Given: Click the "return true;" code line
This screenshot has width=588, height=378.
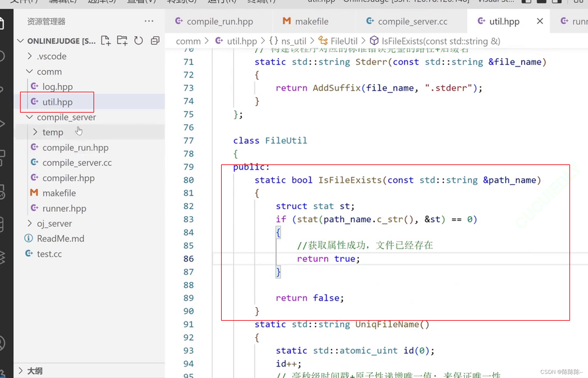Looking at the screenshot, I should (x=328, y=259).
